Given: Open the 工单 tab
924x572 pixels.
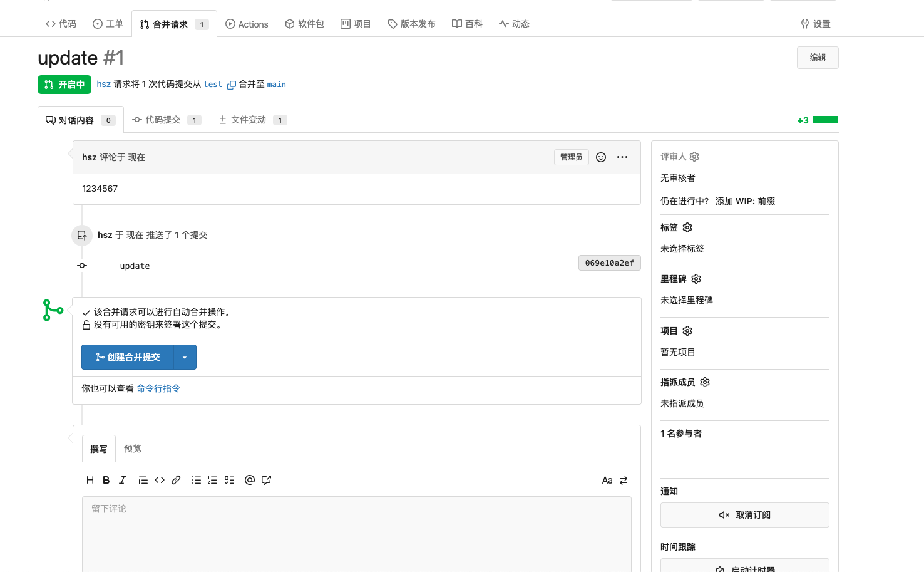Looking at the screenshot, I should click(108, 24).
